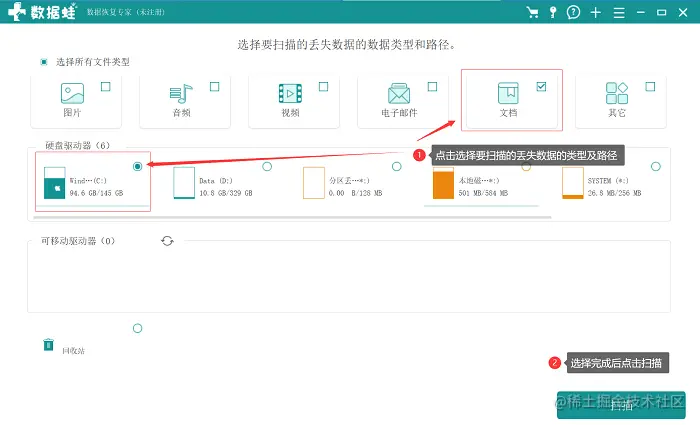This screenshot has width=700, height=425.
Task: Open the help question mark icon
Action: (573, 12)
